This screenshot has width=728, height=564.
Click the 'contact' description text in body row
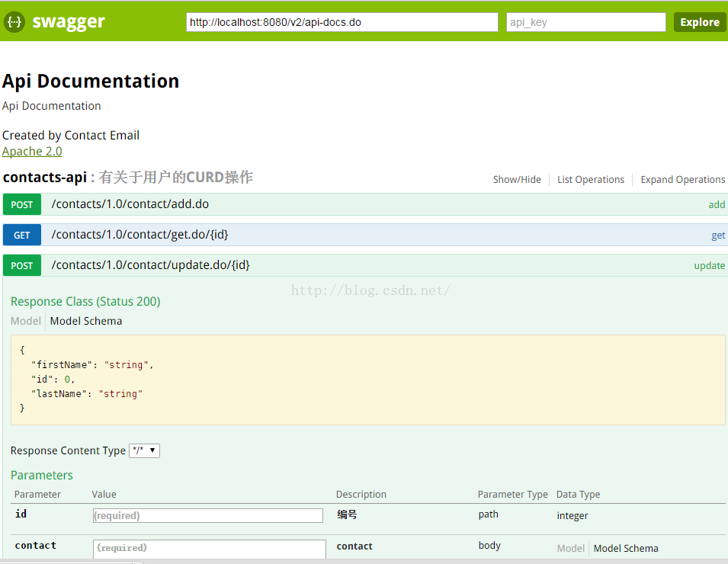pyautogui.click(x=354, y=546)
